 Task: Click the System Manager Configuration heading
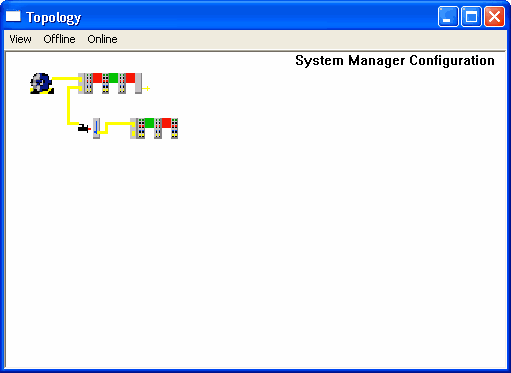pos(395,61)
